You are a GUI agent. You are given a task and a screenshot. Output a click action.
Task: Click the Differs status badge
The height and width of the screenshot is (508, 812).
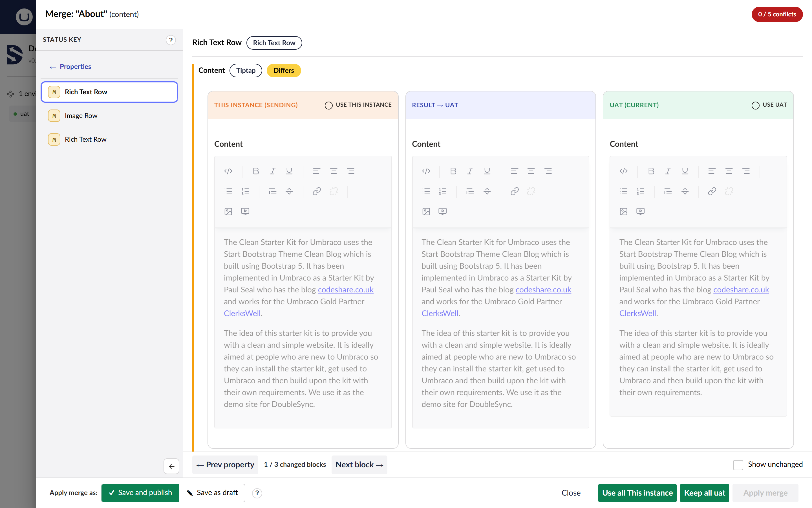point(284,70)
